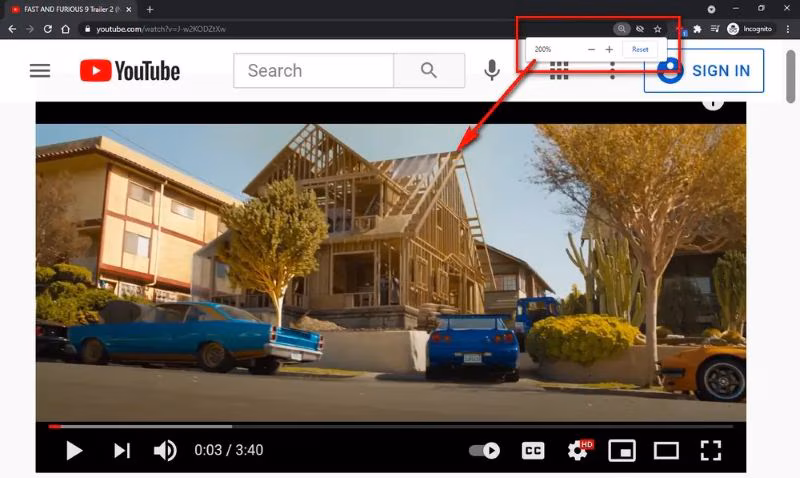Increase page zoom with plus button
The image size is (800, 478).
coord(609,49)
